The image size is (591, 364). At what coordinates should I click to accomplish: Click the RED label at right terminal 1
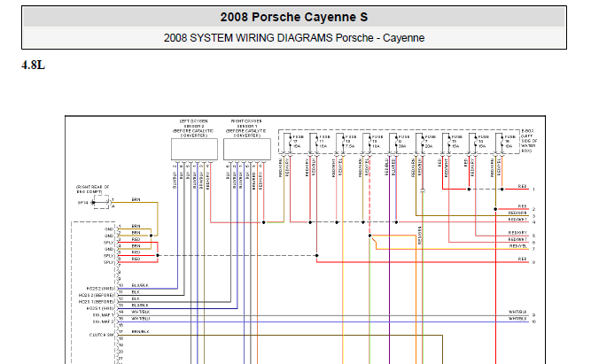pyautogui.click(x=523, y=186)
